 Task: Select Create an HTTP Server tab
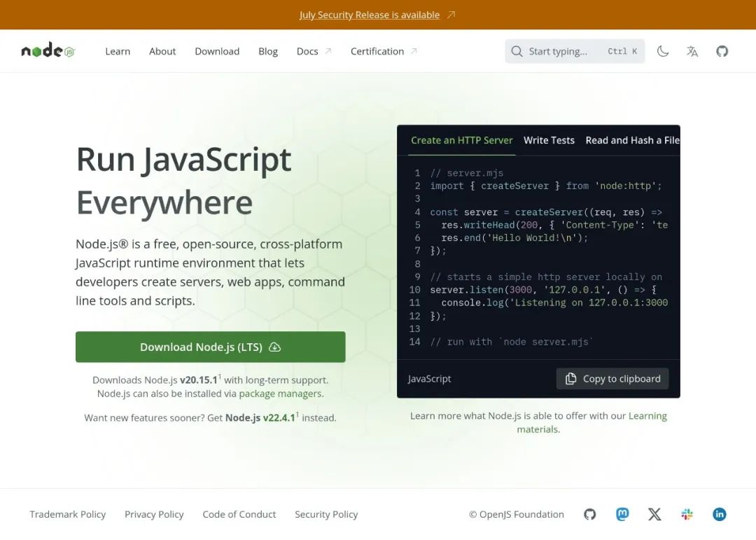461,141
